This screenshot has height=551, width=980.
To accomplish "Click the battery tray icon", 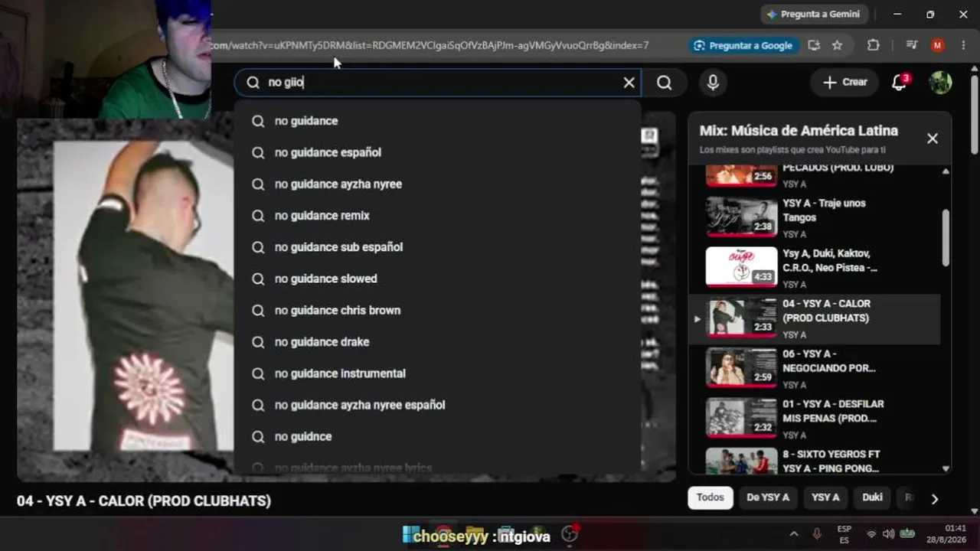I will (907, 533).
